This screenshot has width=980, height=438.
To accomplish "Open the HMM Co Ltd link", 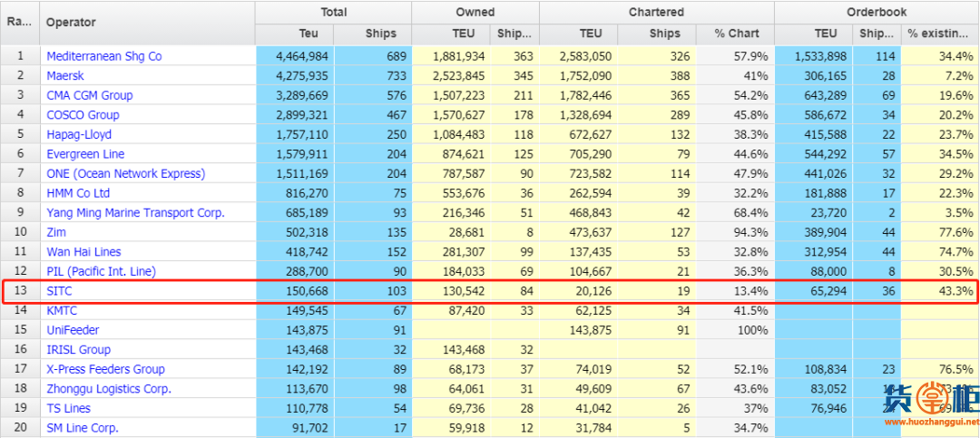I will [78, 193].
